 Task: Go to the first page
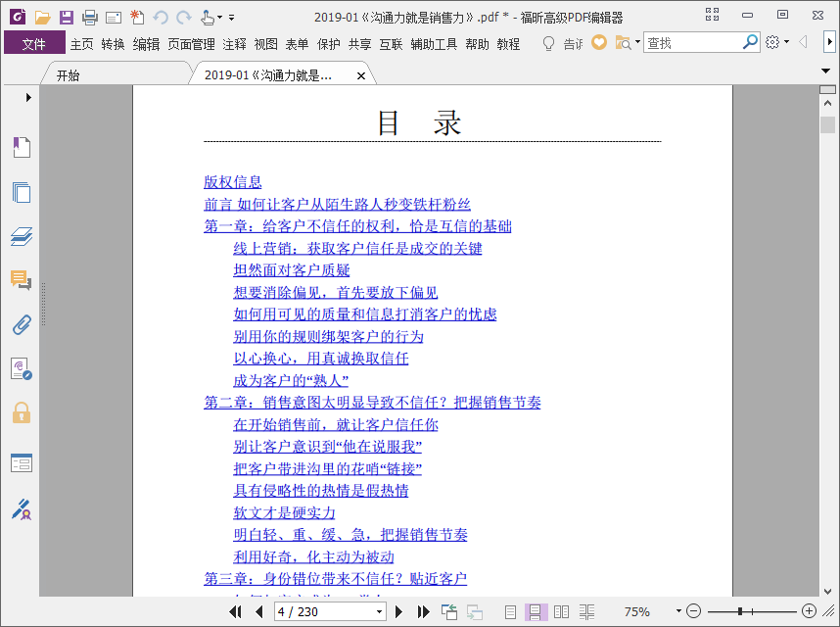235,611
